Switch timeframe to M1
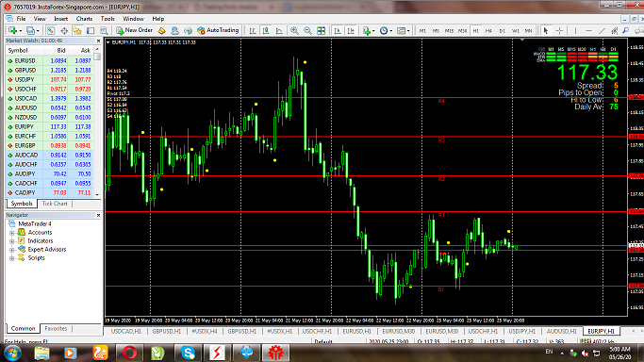The height and width of the screenshot is (362, 644). pos(423,31)
